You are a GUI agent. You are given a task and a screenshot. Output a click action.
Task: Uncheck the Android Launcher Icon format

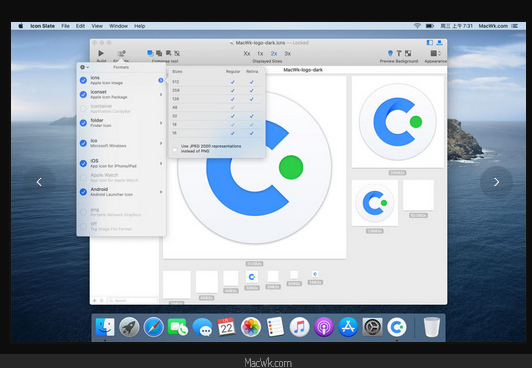(x=83, y=192)
